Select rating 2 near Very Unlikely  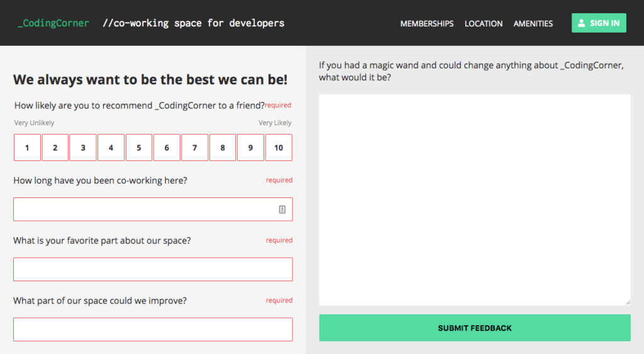(55, 147)
